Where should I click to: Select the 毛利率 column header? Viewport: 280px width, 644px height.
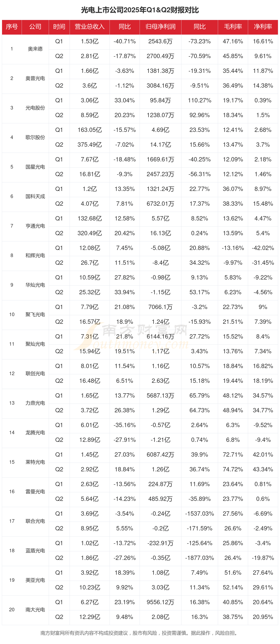point(233,27)
